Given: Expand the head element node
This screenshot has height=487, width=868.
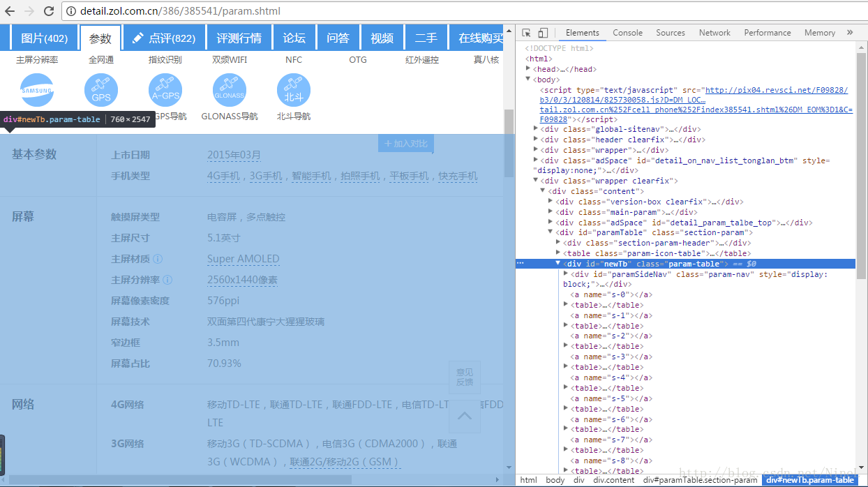Looking at the screenshot, I should tap(528, 69).
